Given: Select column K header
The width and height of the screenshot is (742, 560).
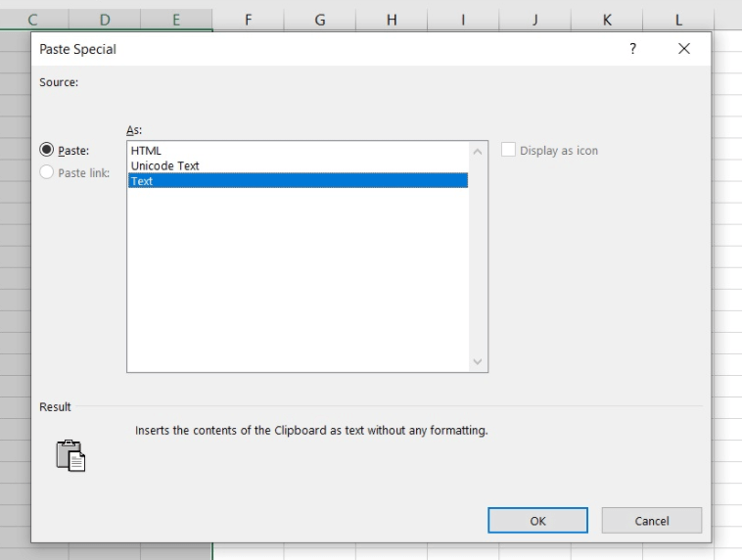Looking at the screenshot, I should point(607,20).
